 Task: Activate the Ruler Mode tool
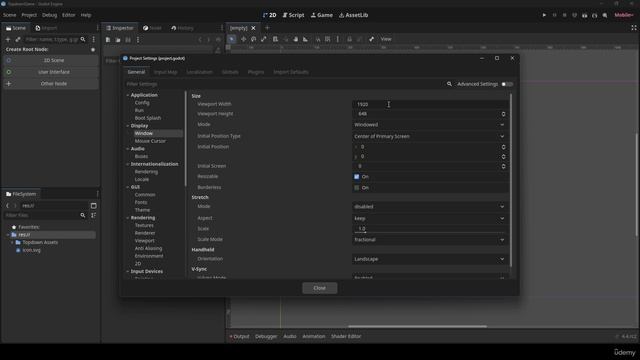click(305, 39)
